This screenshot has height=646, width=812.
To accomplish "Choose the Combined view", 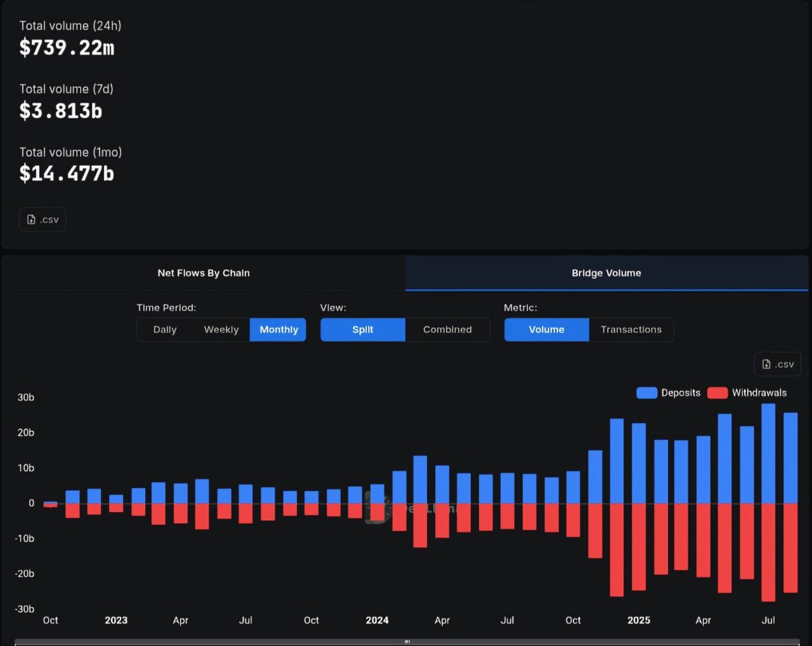I will [x=447, y=330].
